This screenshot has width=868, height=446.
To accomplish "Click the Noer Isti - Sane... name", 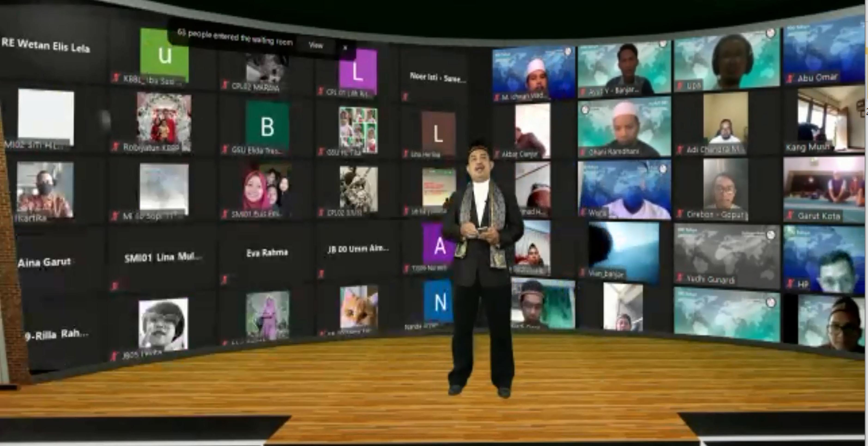I will coord(438,78).
